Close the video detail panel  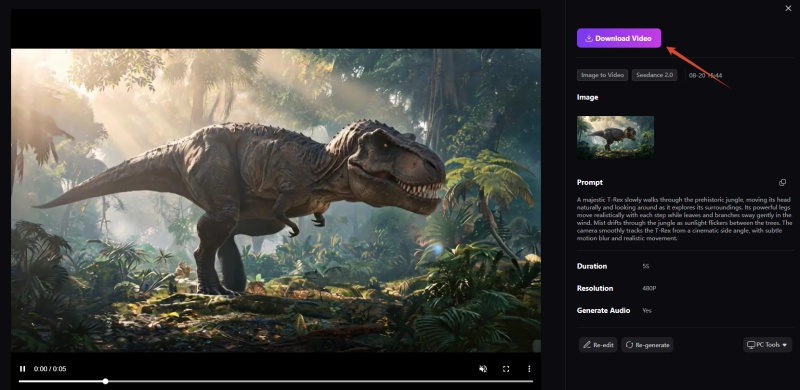pyautogui.click(x=788, y=8)
